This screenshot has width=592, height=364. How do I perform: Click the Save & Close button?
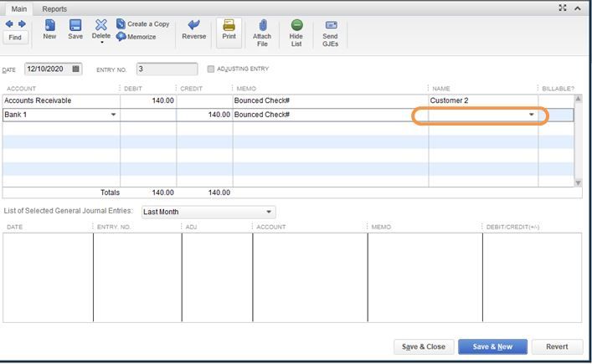click(x=424, y=346)
